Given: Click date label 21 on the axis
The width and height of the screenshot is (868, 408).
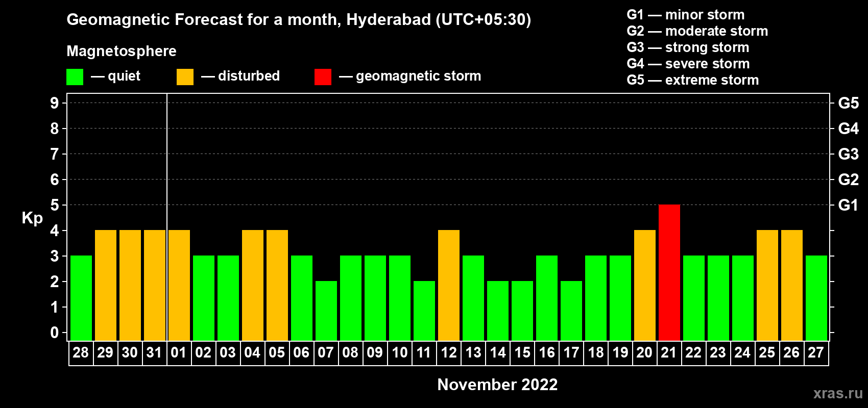Looking at the screenshot, I should 669,353.
